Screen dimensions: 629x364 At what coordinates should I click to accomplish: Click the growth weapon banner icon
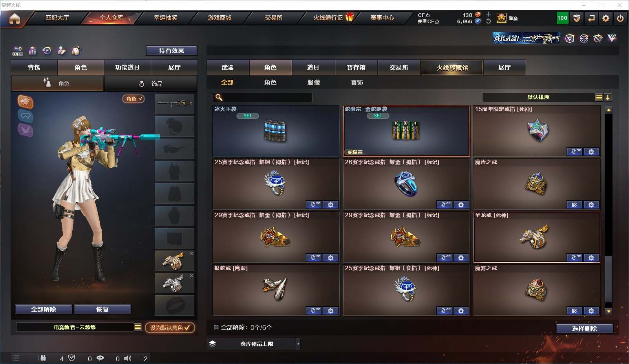coord(527,38)
